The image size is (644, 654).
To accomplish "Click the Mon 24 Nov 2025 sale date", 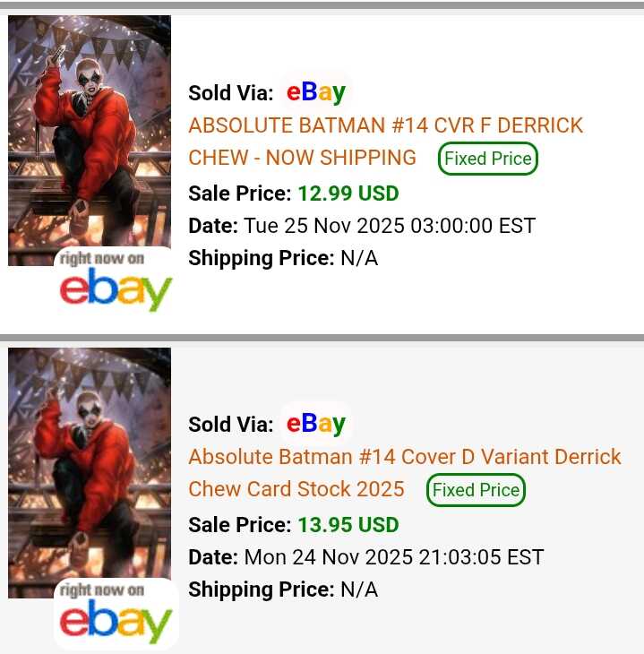I will click(393, 557).
